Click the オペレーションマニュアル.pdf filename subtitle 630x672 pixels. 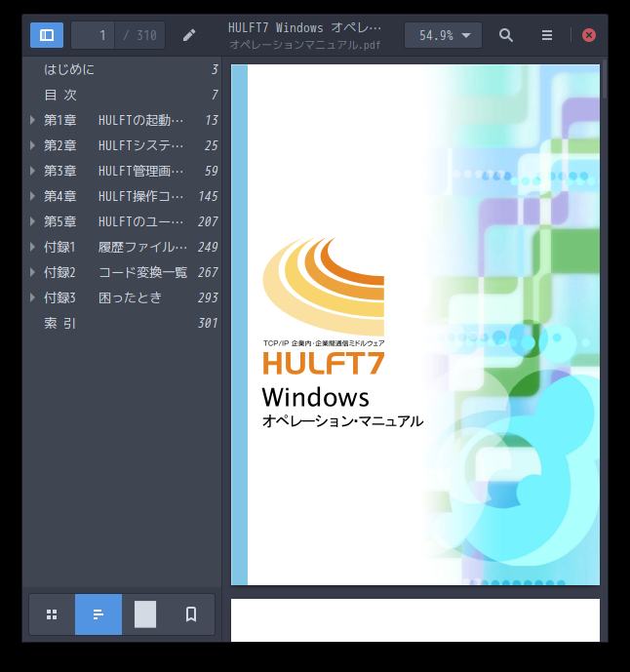[x=305, y=45]
